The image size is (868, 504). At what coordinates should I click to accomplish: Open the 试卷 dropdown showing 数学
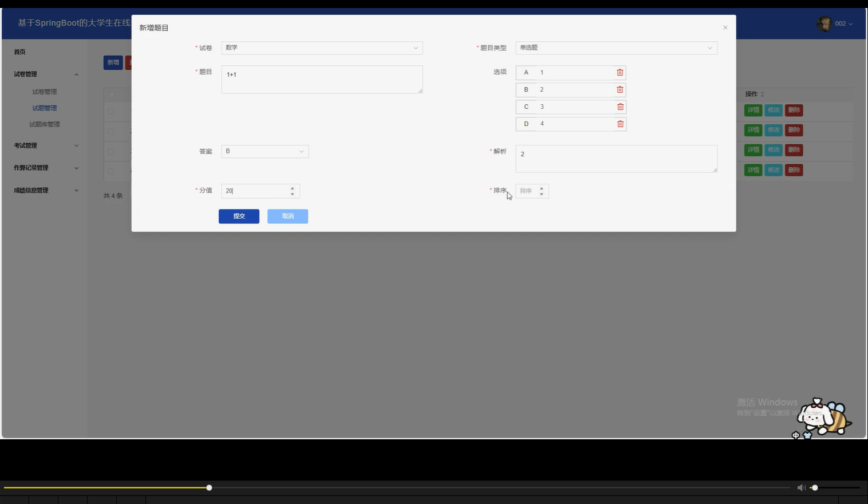[322, 48]
